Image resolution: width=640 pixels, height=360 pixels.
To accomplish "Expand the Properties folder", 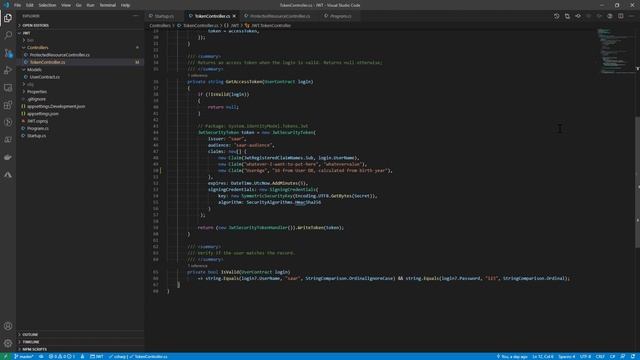I will [80, 92].
